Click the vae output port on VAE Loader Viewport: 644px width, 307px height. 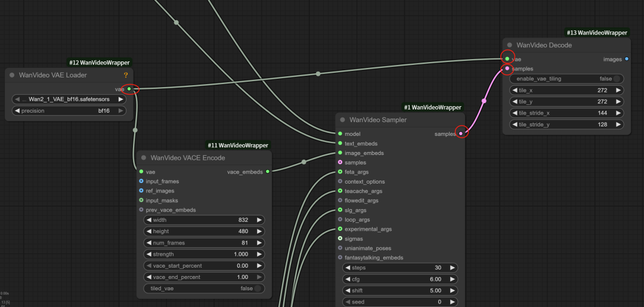129,89
